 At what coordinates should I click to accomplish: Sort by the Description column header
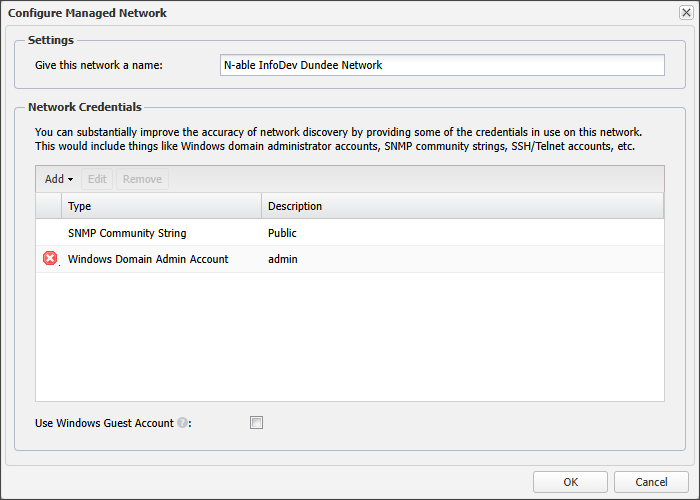[462, 206]
